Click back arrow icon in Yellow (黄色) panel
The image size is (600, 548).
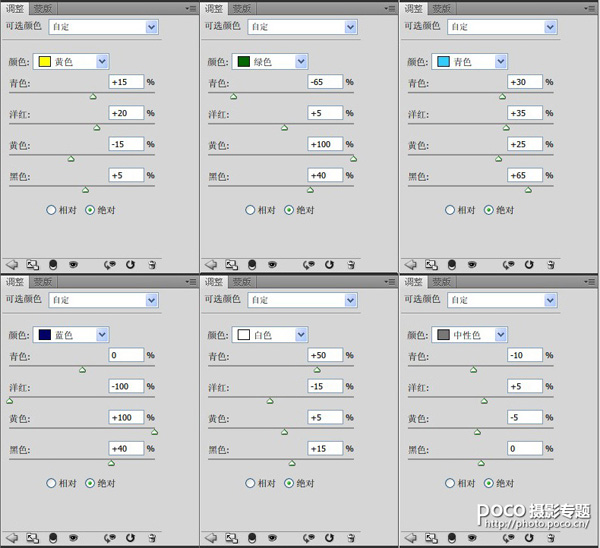click(x=12, y=264)
